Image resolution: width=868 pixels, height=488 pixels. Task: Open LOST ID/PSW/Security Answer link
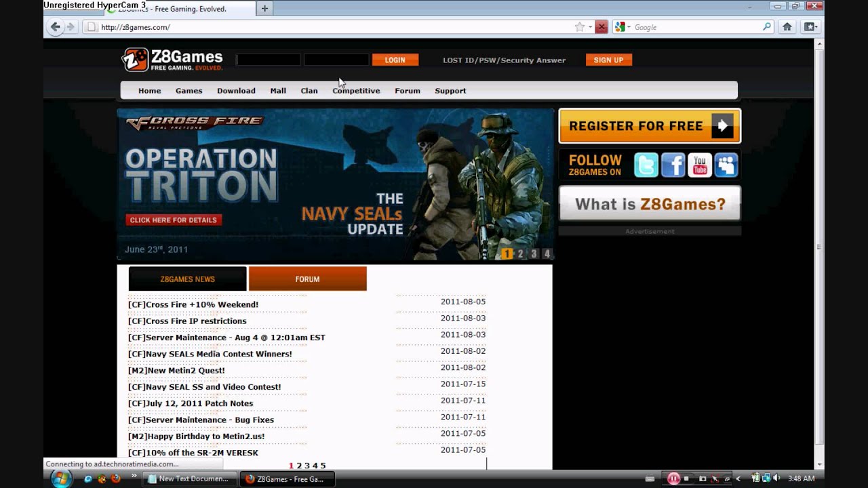click(x=504, y=60)
